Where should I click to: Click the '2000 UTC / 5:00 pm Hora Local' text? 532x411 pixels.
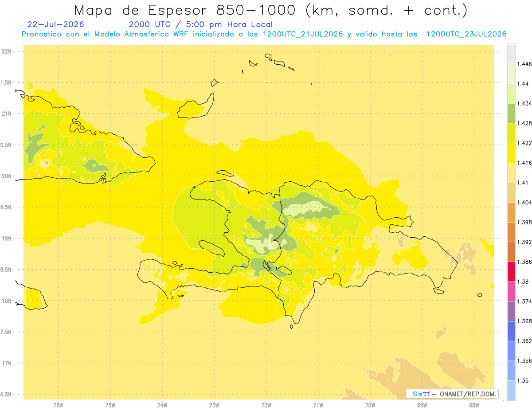[200, 25]
